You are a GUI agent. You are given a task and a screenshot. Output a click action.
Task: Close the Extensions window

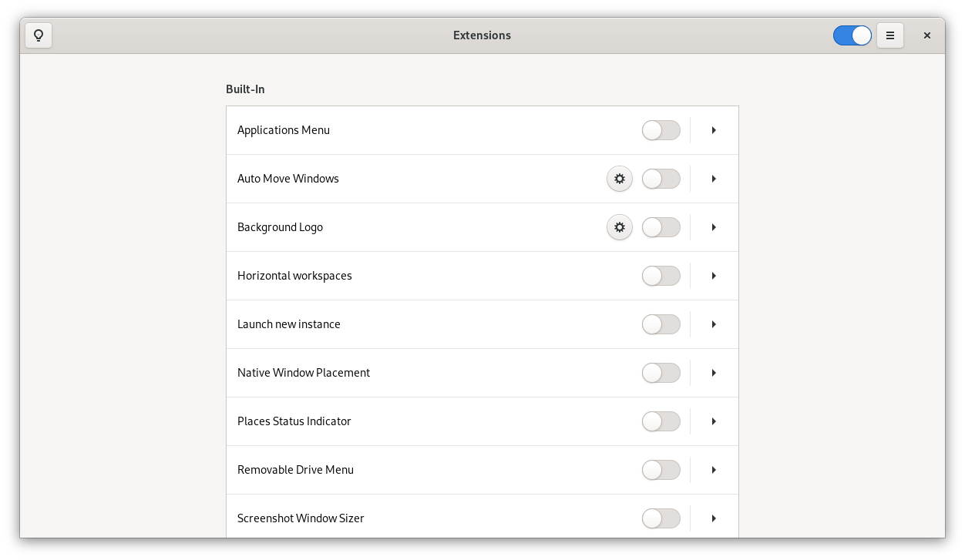click(927, 35)
